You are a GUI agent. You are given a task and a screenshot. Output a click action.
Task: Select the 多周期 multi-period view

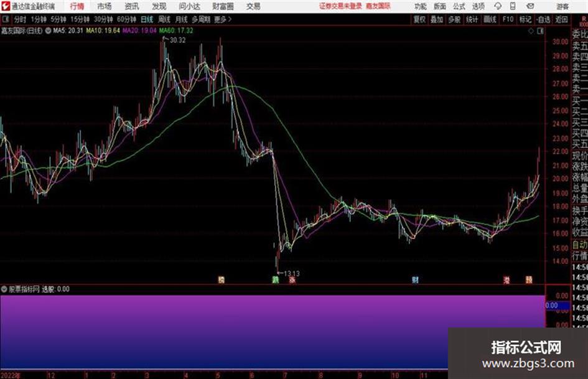201,19
